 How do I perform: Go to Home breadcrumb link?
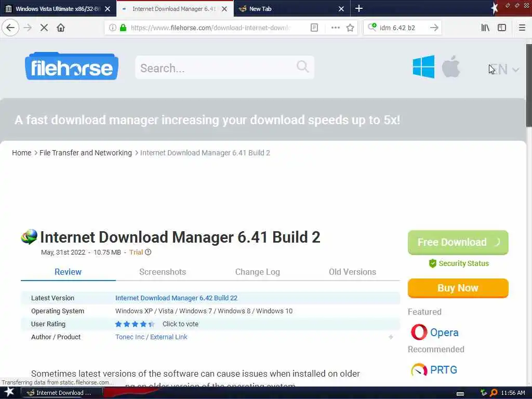[21, 153]
